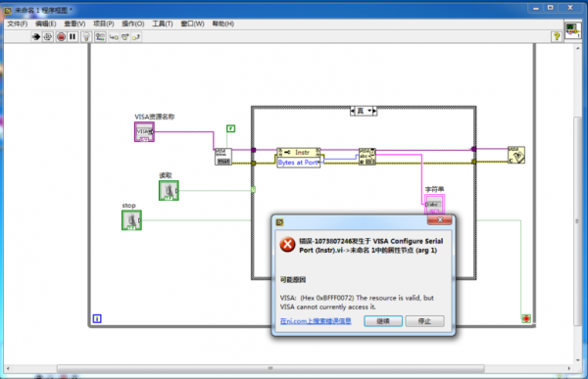The height and width of the screenshot is (379, 588).
Task: Click the 继续 button in error dialog
Action: pyautogui.click(x=383, y=321)
